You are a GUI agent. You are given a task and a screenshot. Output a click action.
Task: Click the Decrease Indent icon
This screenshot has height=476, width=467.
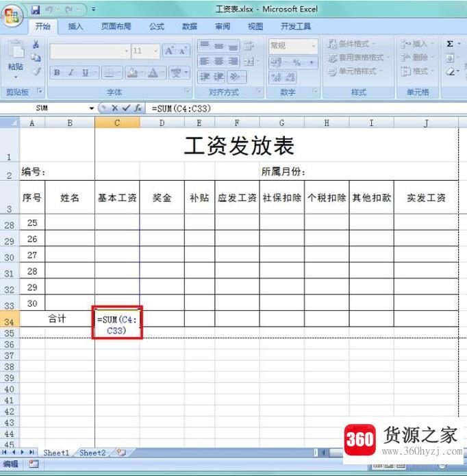[x=205, y=77]
